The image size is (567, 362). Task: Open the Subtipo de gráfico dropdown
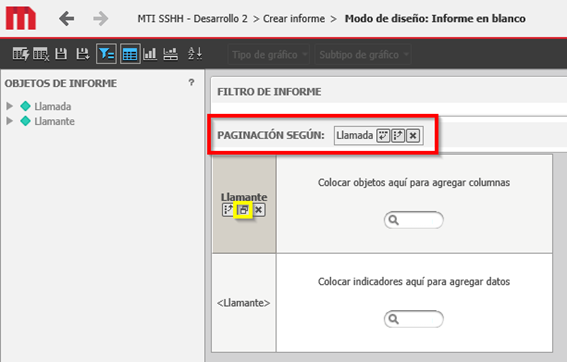363,55
